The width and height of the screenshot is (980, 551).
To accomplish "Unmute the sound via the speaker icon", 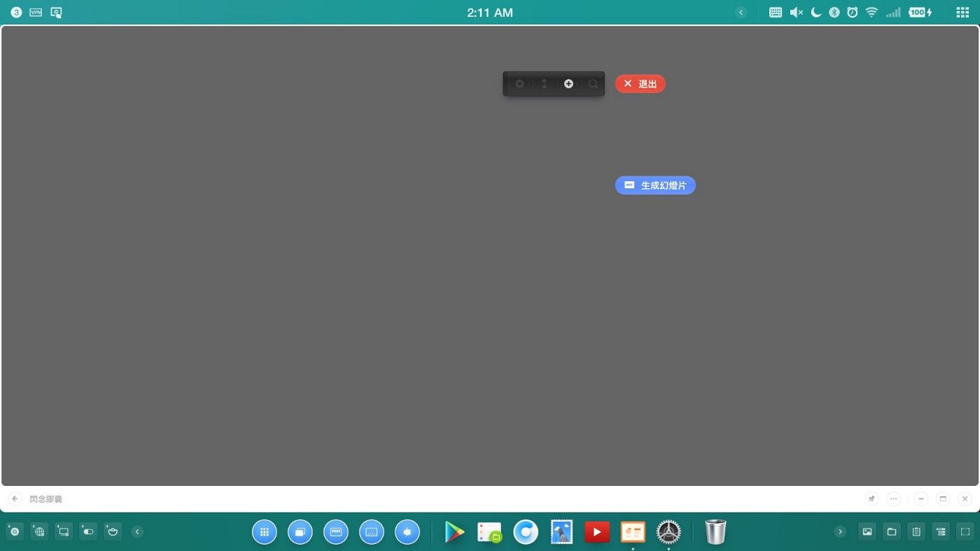I will [796, 13].
